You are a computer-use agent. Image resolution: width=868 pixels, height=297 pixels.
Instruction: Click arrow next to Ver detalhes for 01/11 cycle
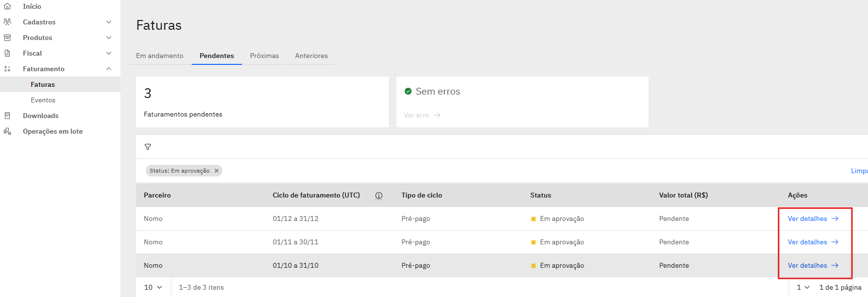pos(835,242)
